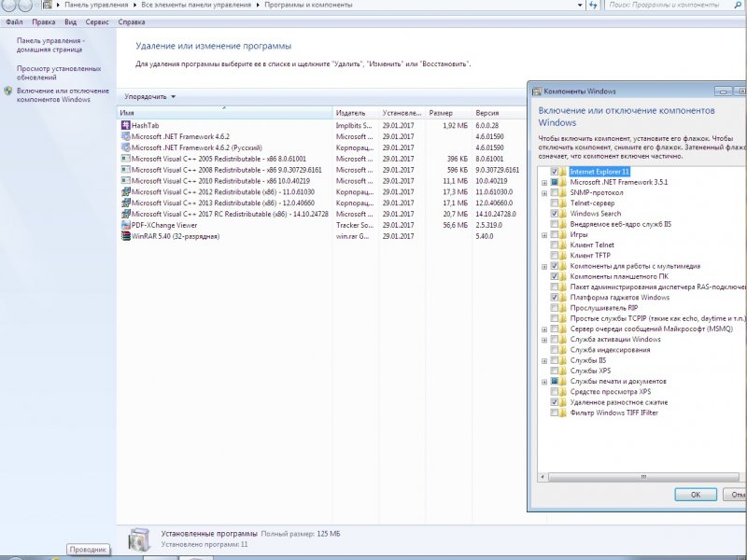Expand the Microsoft .NET Framework 3.5.1 node
Screen dimensions: 747x560
(x=544, y=182)
